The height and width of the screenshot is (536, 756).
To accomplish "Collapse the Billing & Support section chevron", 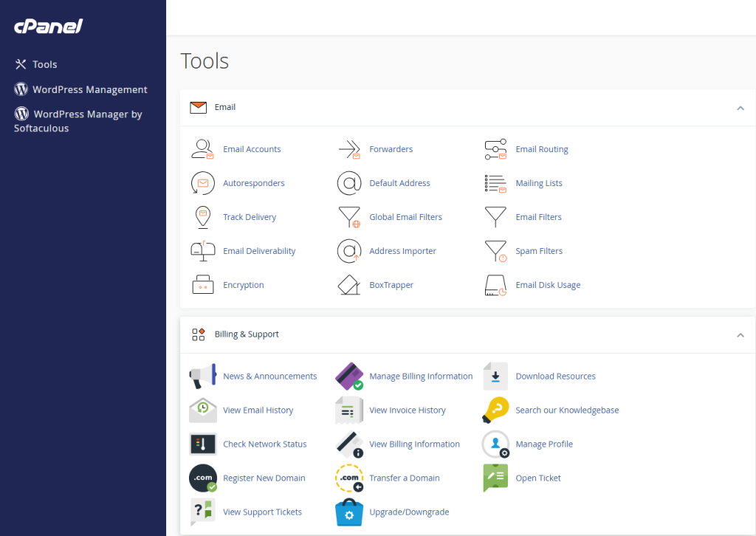I will [740, 335].
